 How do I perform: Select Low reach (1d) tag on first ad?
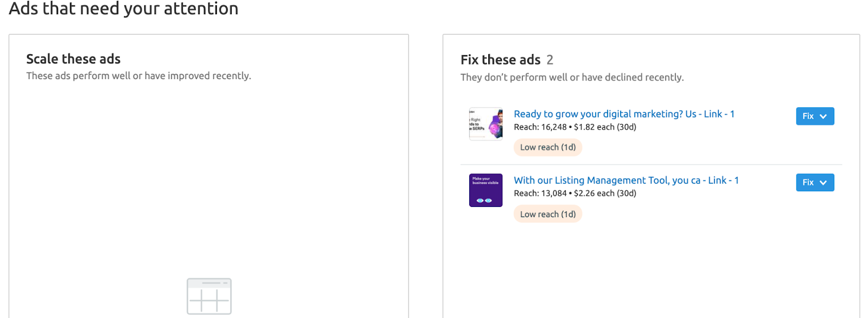[x=548, y=147]
